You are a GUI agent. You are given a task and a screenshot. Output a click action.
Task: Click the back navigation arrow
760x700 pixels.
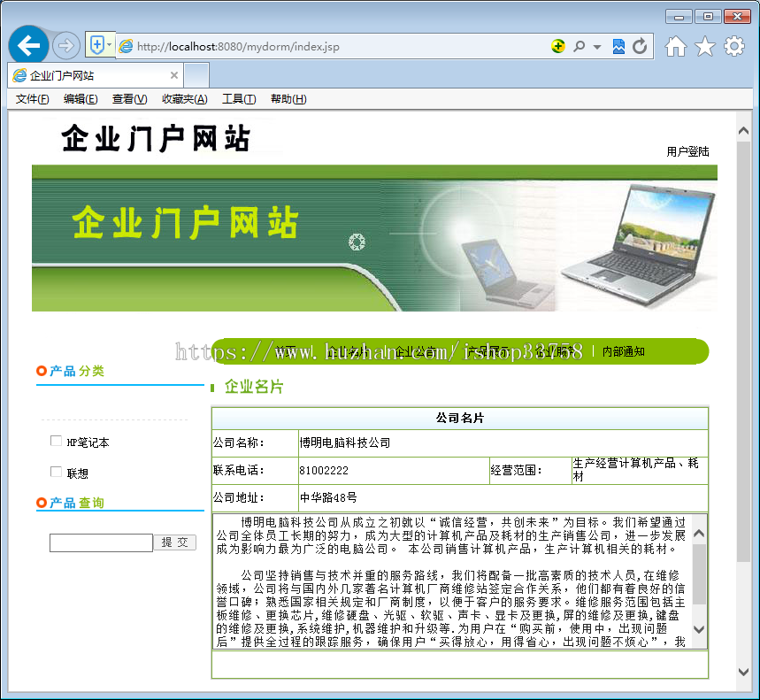point(27,44)
